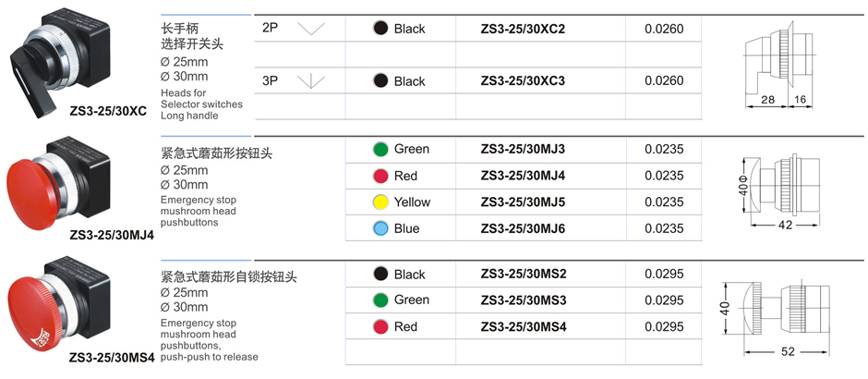Viewport: 868px width, 379px height.
Task: Click the dimension drawing with 52 length
Action: [x=783, y=310]
